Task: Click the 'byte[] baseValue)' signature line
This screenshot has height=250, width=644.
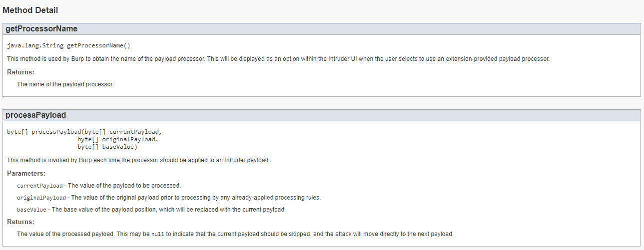Action: tap(107, 147)
